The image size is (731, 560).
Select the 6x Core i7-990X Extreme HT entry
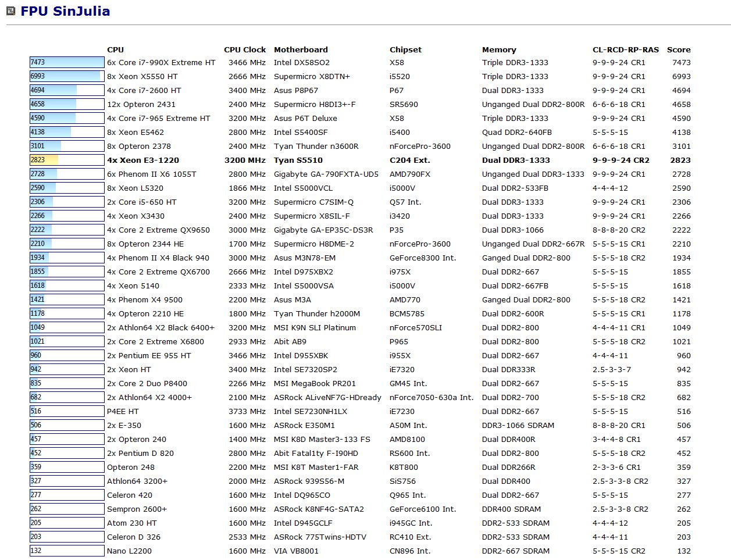(x=161, y=62)
